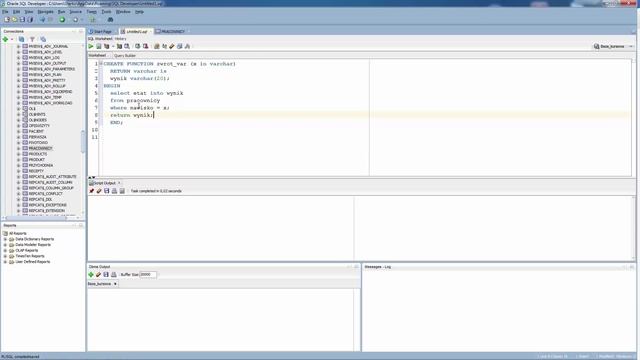This screenshot has width=640, height=360.
Task: Click the Buffer Size input field
Action: (148, 275)
